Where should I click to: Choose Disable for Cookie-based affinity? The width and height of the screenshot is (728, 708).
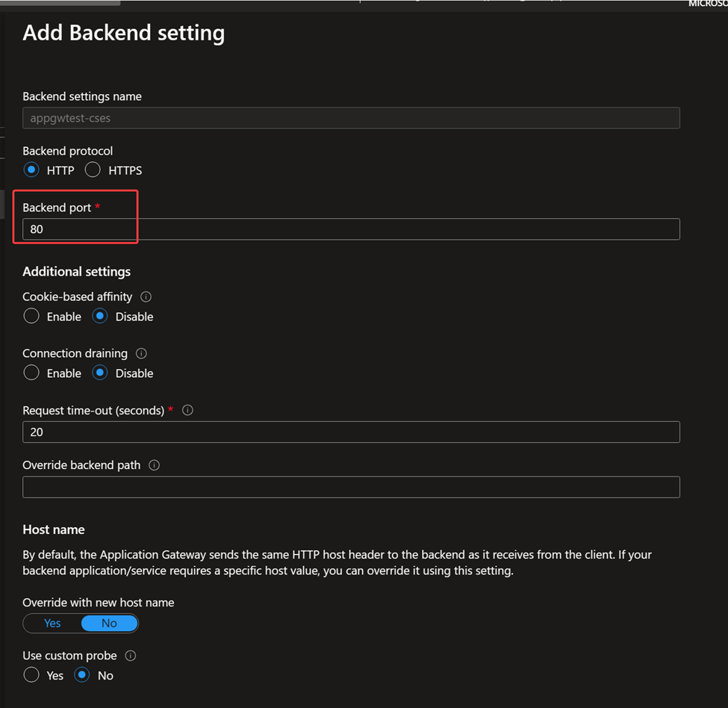pos(100,317)
